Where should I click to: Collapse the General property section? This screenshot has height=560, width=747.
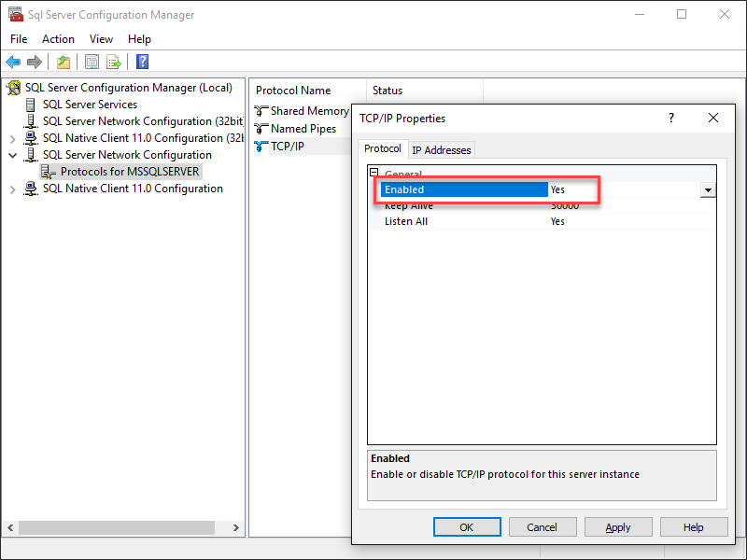(x=374, y=173)
